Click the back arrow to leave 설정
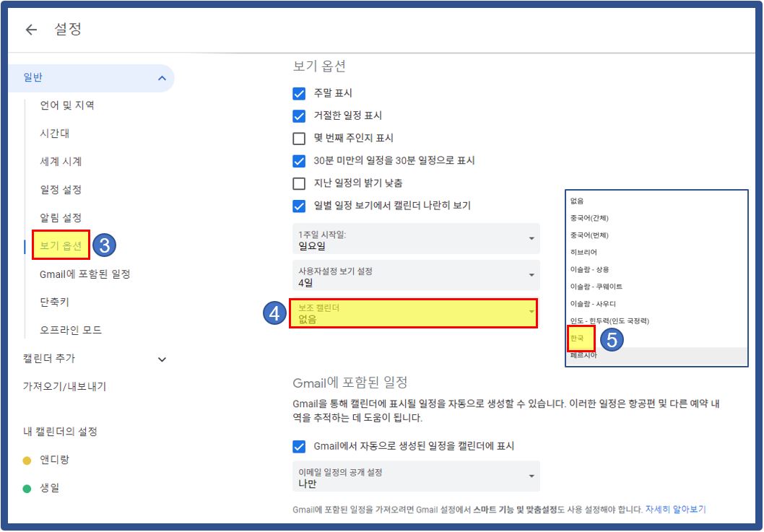764x532 pixels. click(30, 30)
